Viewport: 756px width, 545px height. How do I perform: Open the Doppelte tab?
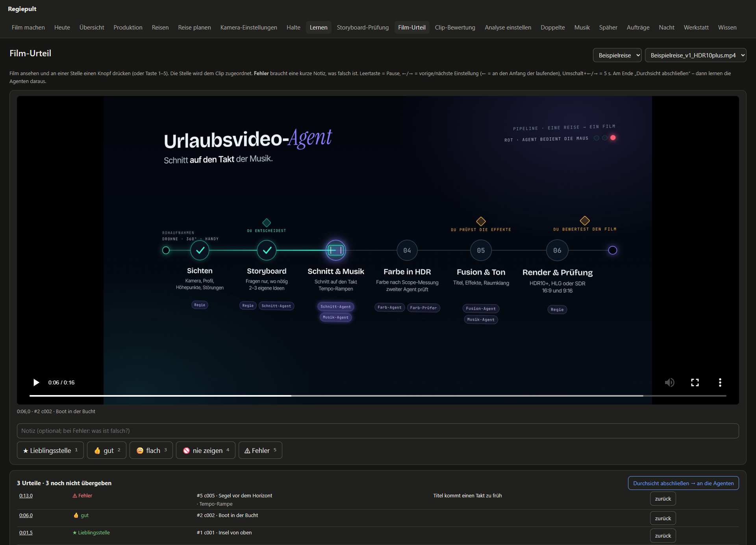tap(553, 28)
